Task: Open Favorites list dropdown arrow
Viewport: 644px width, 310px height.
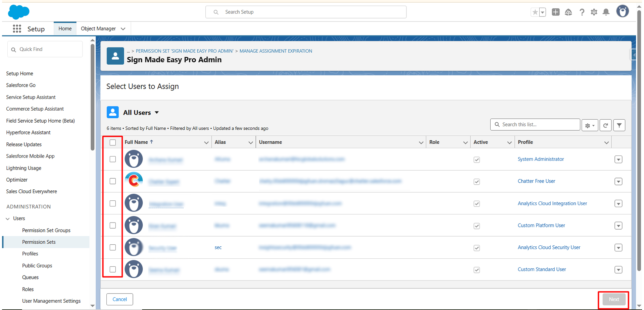Action: [x=542, y=12]
